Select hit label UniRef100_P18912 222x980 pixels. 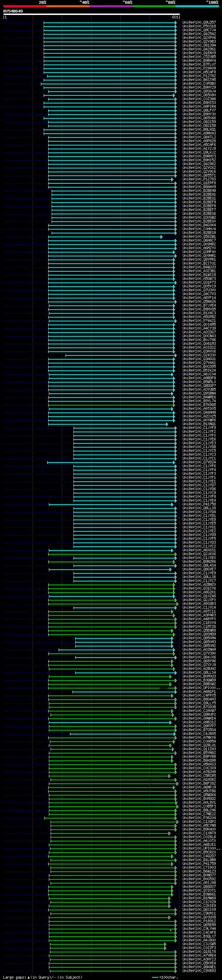click(x=199, y=921)
